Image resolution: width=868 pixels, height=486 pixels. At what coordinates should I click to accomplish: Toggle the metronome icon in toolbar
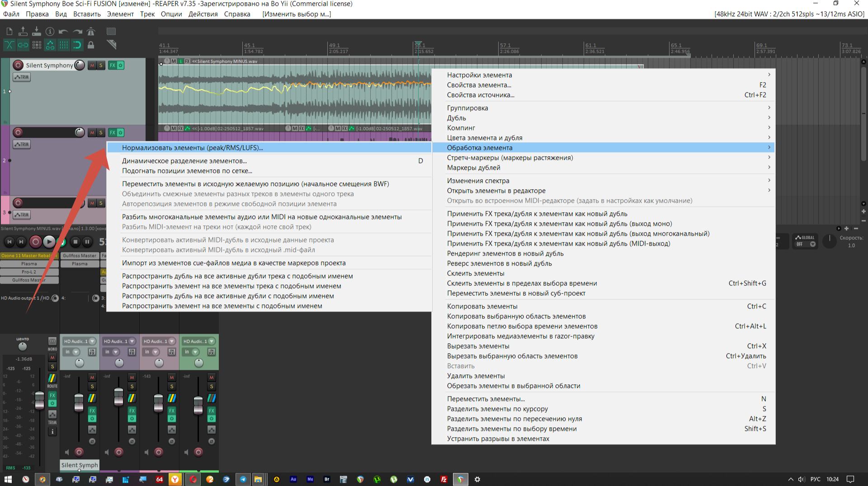point(91,31)
